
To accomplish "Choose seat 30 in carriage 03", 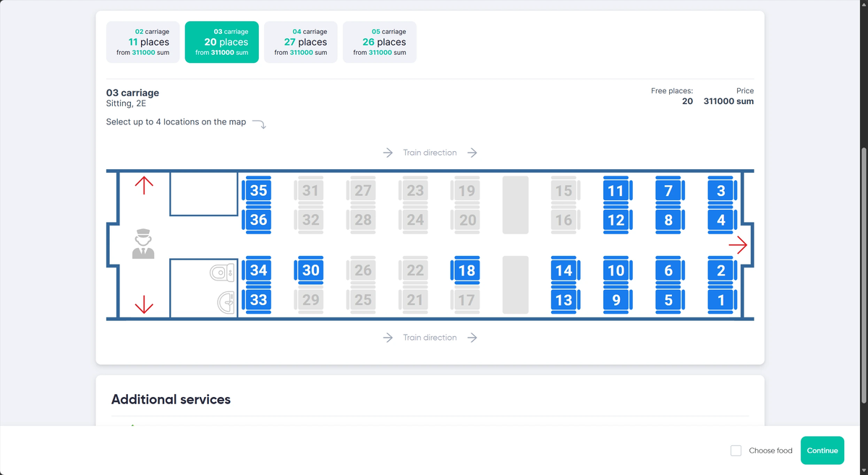I will coord(311,270).
